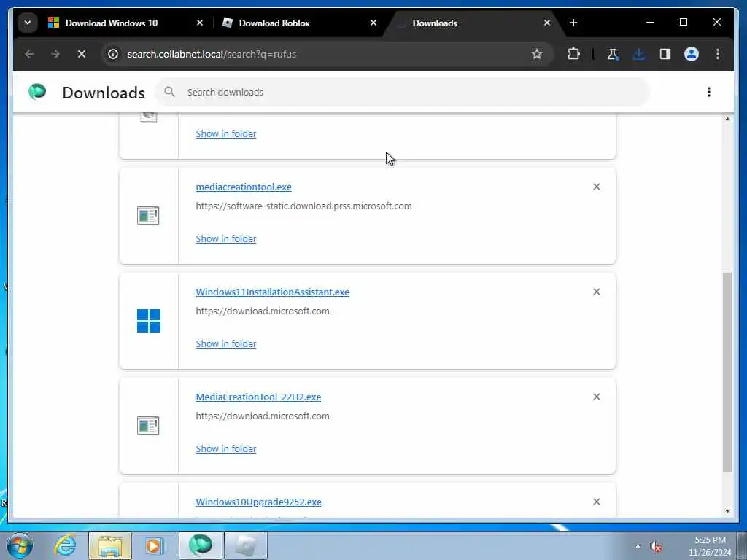Open the browser three-dot menu
The height and width of the screenshot is (560, 747).
(718, 54)
